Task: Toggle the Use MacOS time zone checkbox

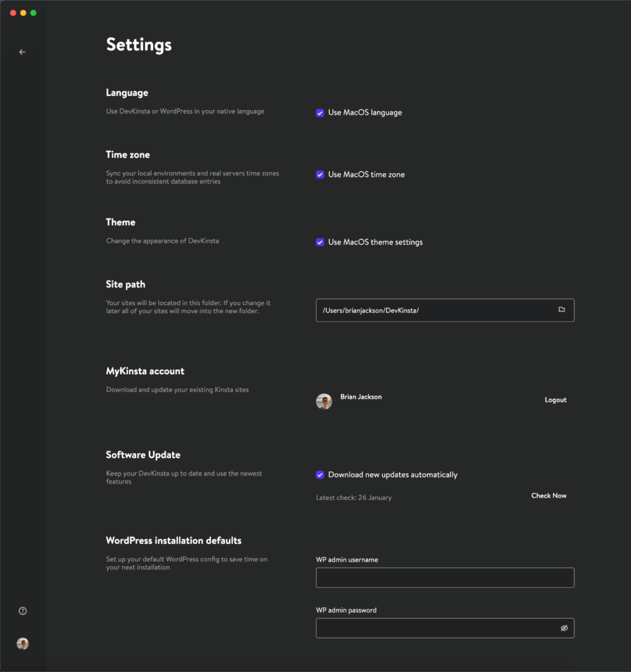Action: click(320, 175)
